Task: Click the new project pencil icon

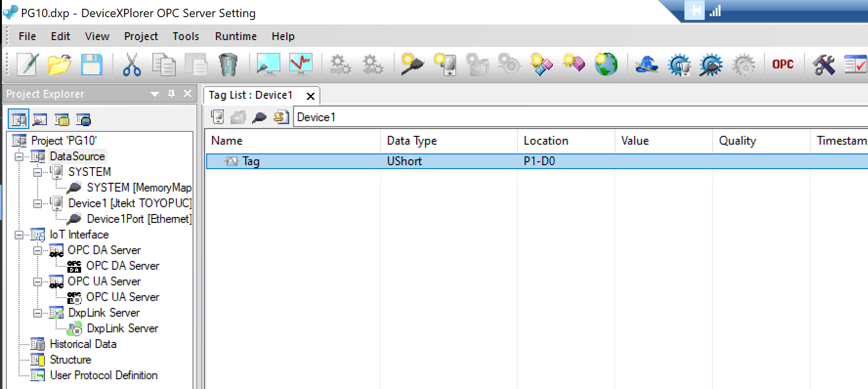Action: click(x=27, y=65)
